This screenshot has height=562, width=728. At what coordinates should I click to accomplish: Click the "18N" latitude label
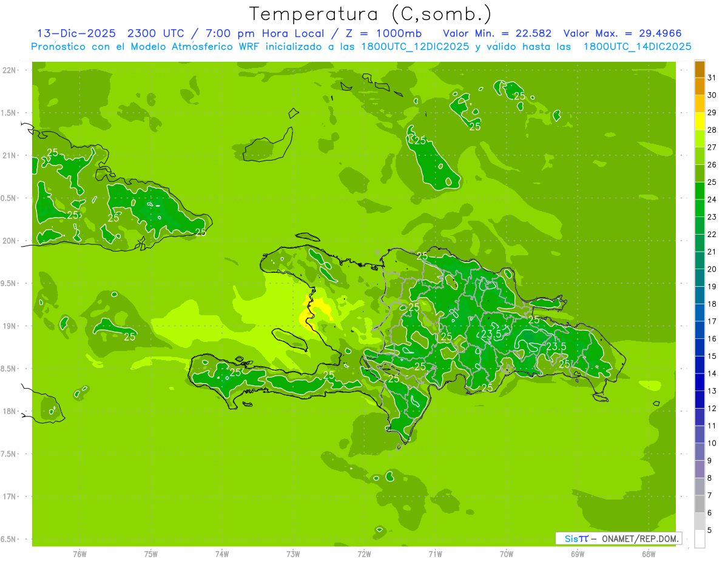pos(9,412)
